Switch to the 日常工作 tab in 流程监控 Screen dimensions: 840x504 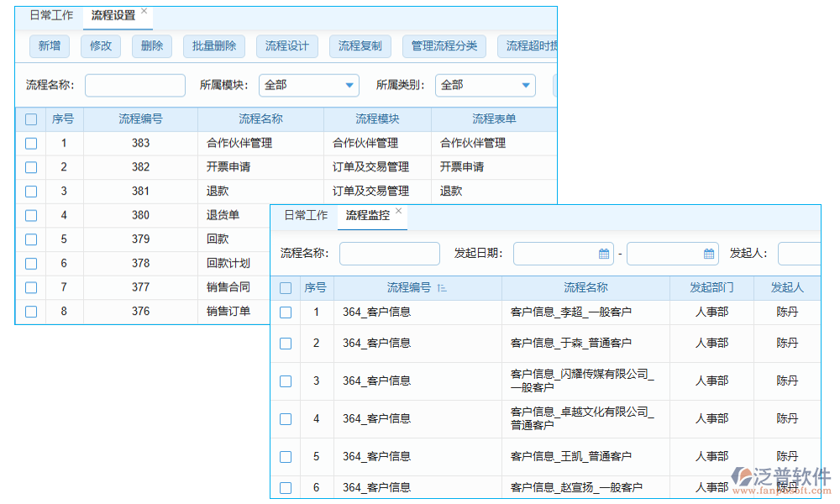click(306, 216)
